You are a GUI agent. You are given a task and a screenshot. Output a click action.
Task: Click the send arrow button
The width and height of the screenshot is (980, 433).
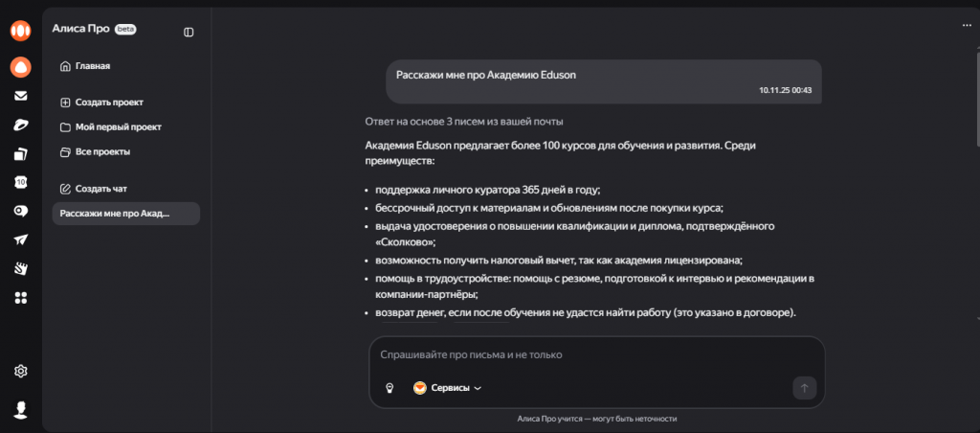[x=804, y=388]
